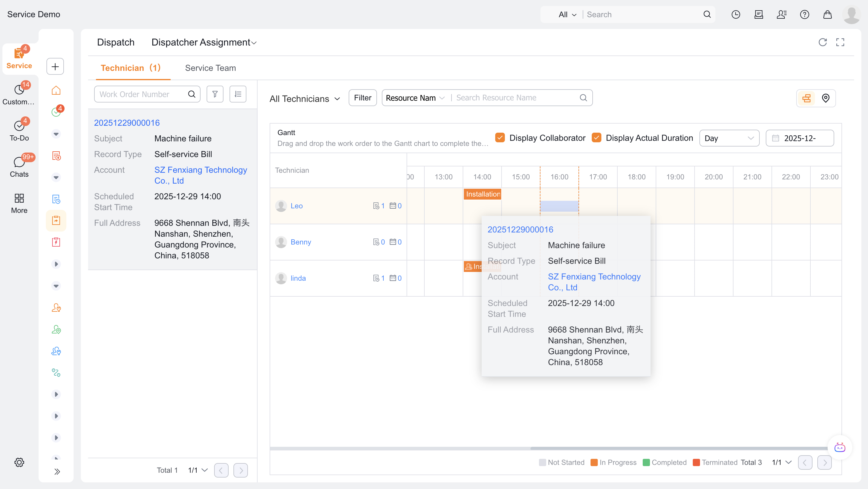Open All Technicians dropdown
This screenshot has width=868, height=489.
pos(305,99)
